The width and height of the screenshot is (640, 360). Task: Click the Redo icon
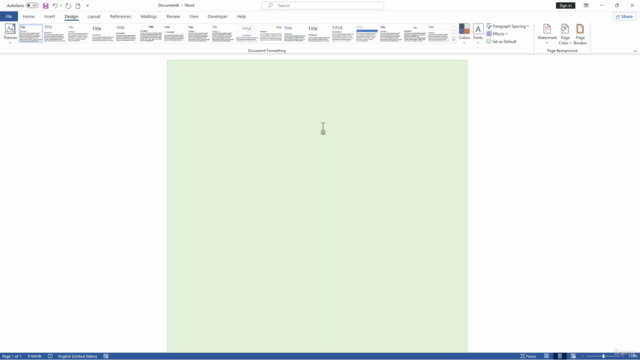[68, 6]
